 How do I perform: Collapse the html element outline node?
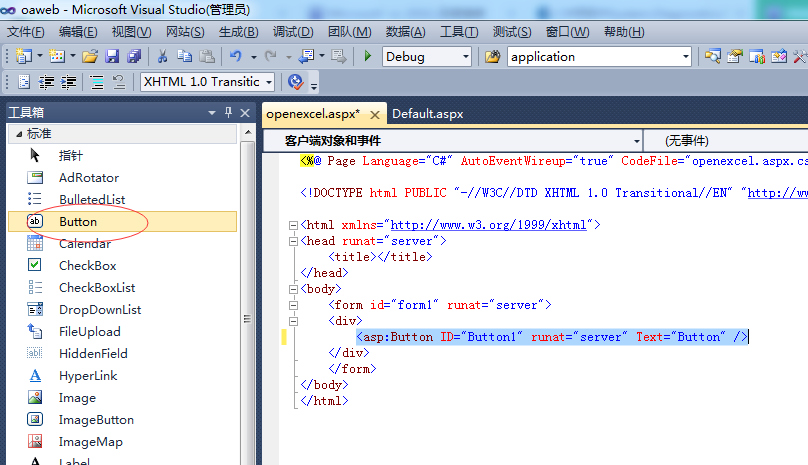point(293,225)
